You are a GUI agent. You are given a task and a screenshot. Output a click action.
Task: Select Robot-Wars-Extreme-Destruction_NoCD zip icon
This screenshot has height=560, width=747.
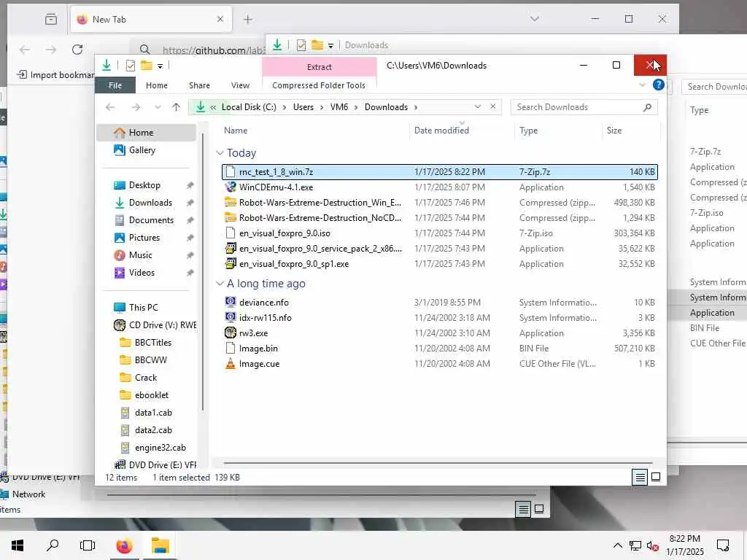pyautogui.click(x=231, y=217)
